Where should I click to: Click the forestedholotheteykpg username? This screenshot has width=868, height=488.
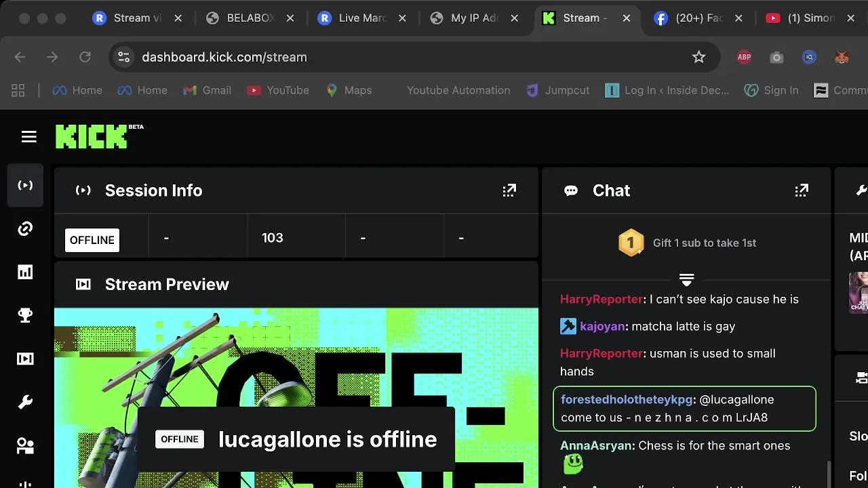(627, 399)
